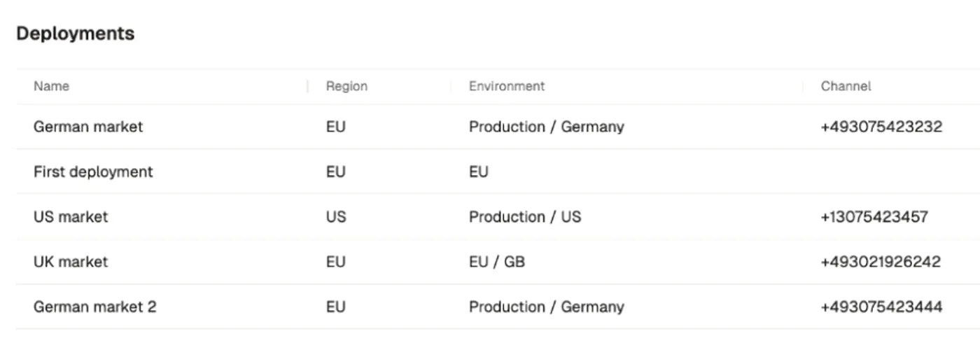
Task: Click the US region cell
Action: (x=336, y=217)
